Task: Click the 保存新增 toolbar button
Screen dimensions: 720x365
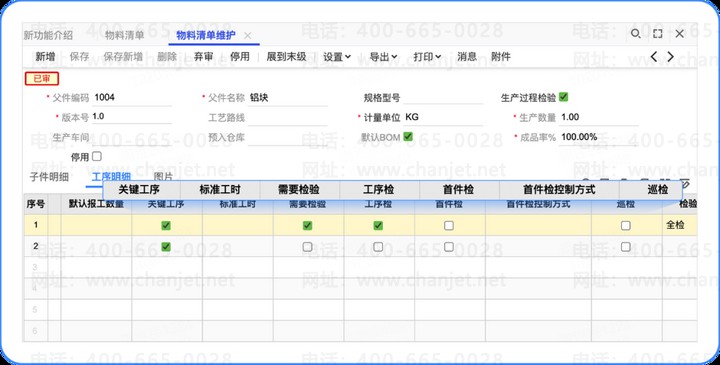Action: pos(123,57)
